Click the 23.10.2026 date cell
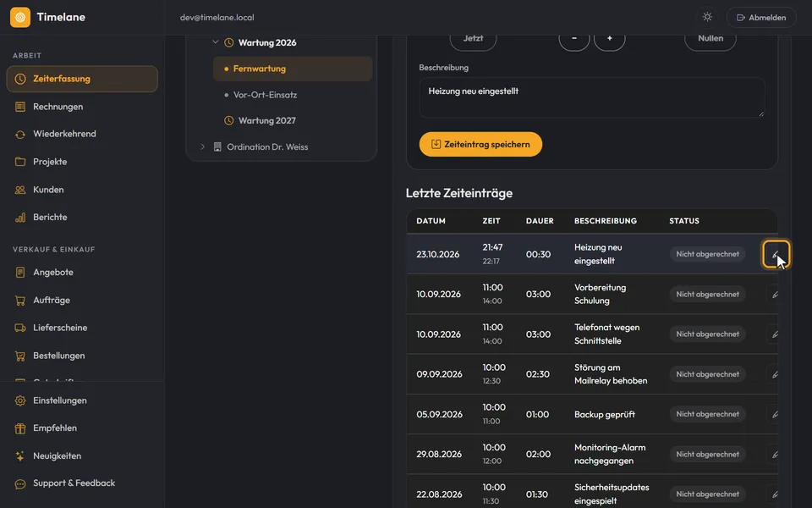Viewport: 812px width, 508px height. tap(437, 254)
